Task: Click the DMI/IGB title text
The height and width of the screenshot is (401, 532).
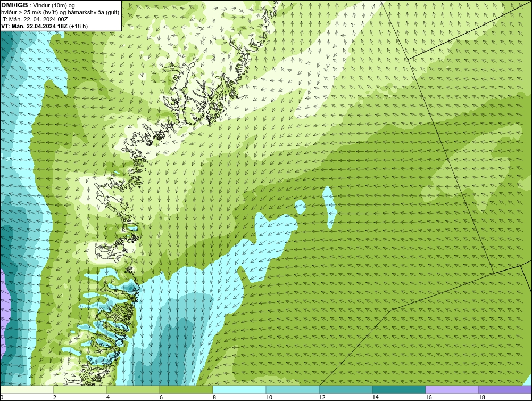Action: 14,5
